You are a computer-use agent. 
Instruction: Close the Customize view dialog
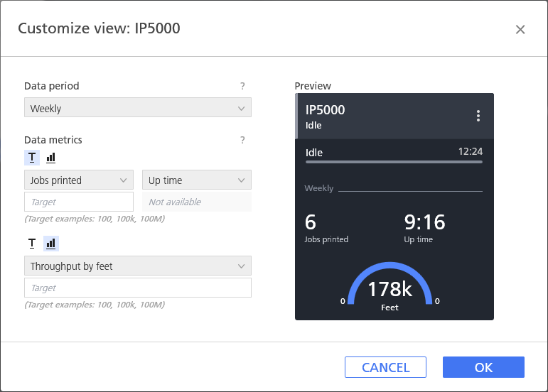[520, 29]
